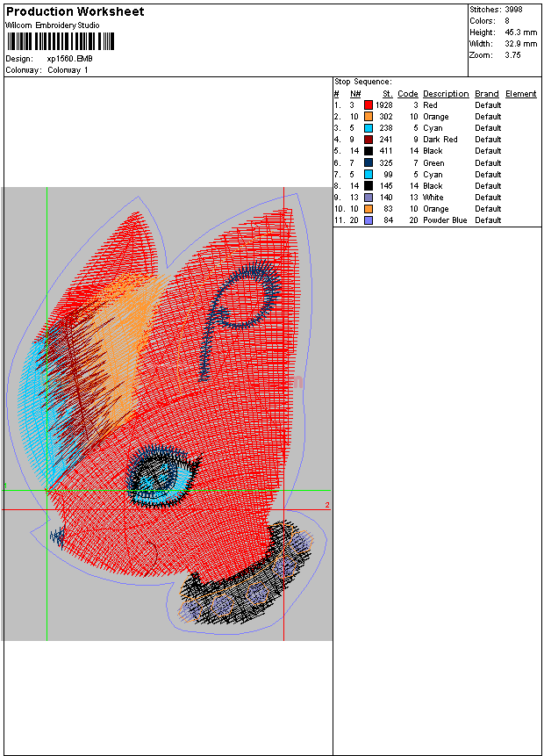Click the stitch count 238
This screenshot has width=544, height=756.
pyautogui.click(x=386, y=128)
